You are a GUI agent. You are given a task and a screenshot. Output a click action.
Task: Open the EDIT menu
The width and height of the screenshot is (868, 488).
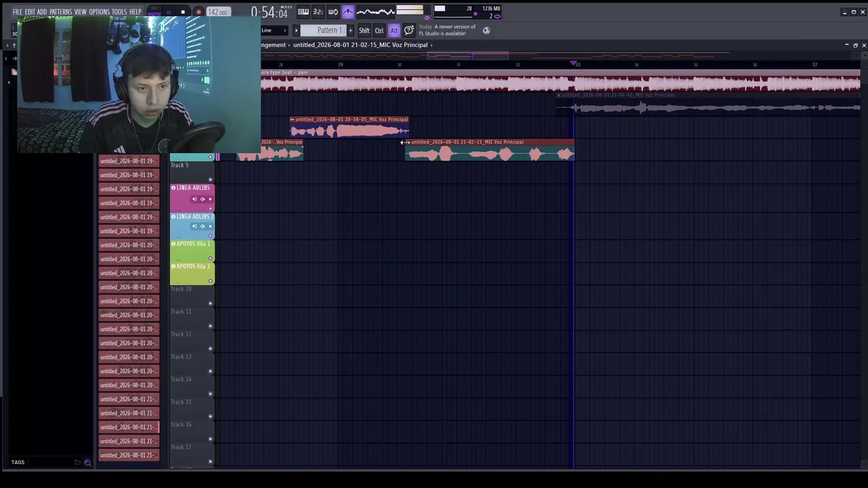pyautogui.click(x=30, y=12)
